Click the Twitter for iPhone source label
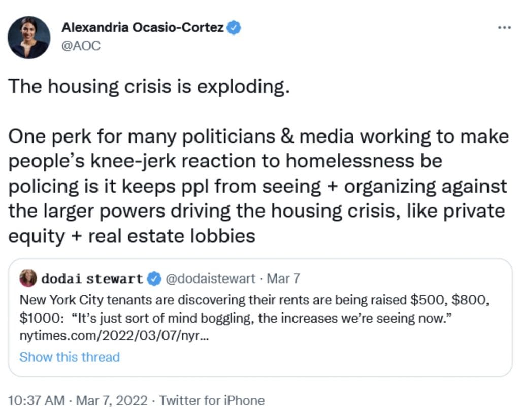Viewport: 520px width, 420px height. tap(212, 400)
